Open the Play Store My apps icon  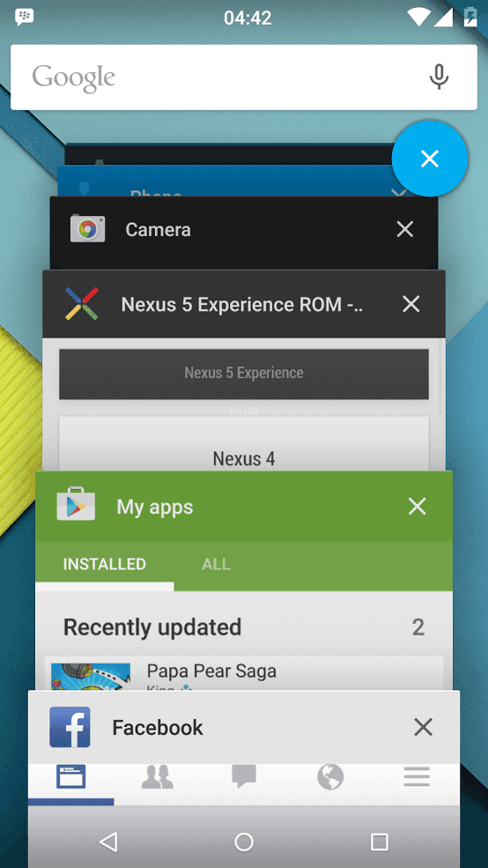coord(76,504)
